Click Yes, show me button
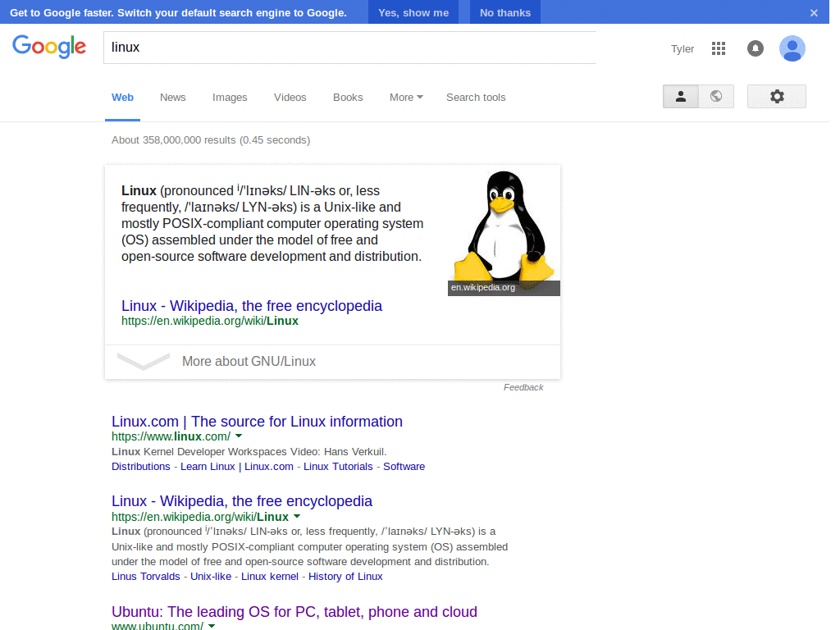This screenshot has width=840, height=630. (x=413, y=12)
